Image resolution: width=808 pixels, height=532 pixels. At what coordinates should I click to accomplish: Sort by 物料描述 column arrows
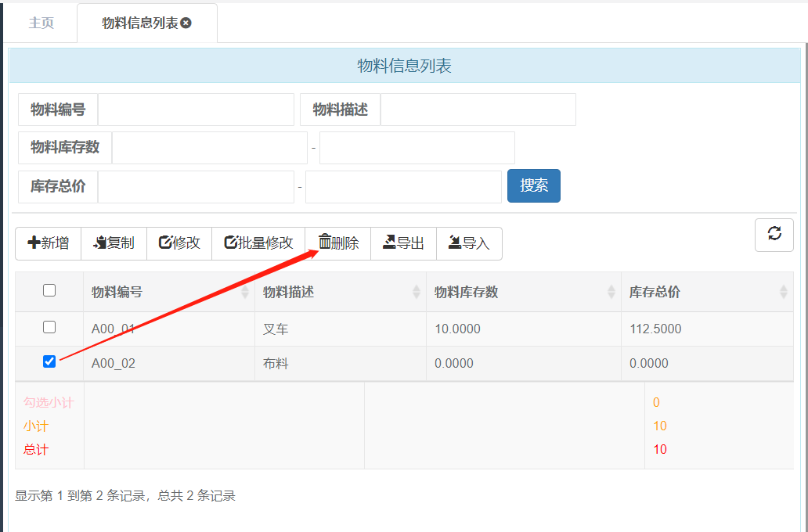tap(417, 292)
